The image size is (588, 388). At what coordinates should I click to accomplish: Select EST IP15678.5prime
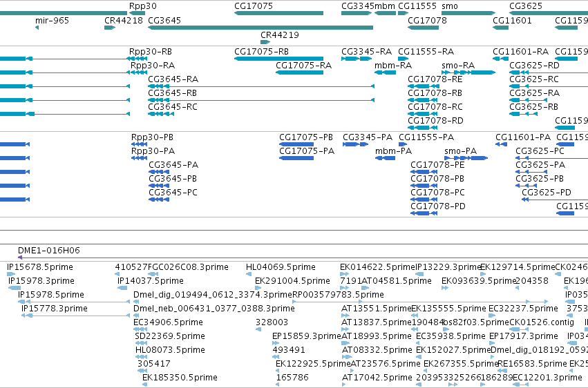[x=40, y=267]
